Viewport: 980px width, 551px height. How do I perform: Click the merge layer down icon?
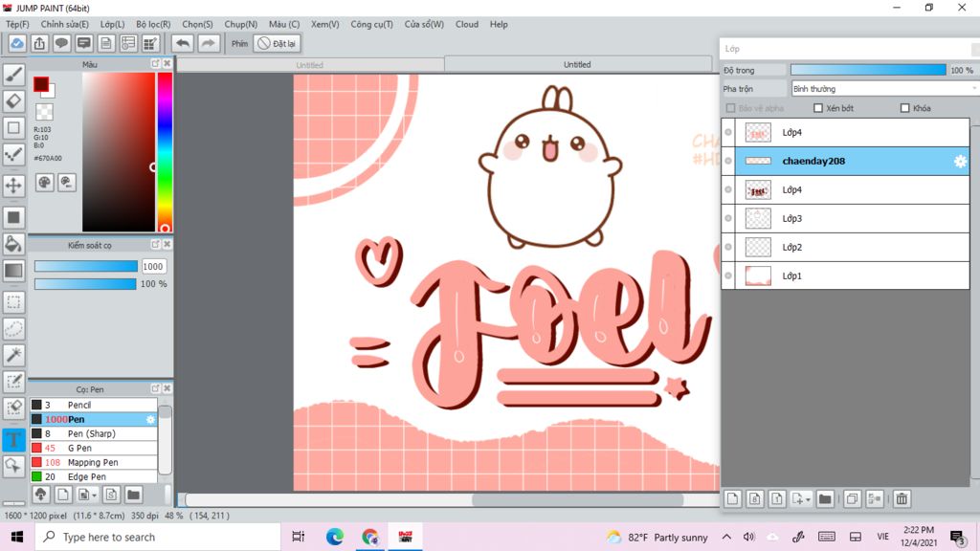coord(875,498)
